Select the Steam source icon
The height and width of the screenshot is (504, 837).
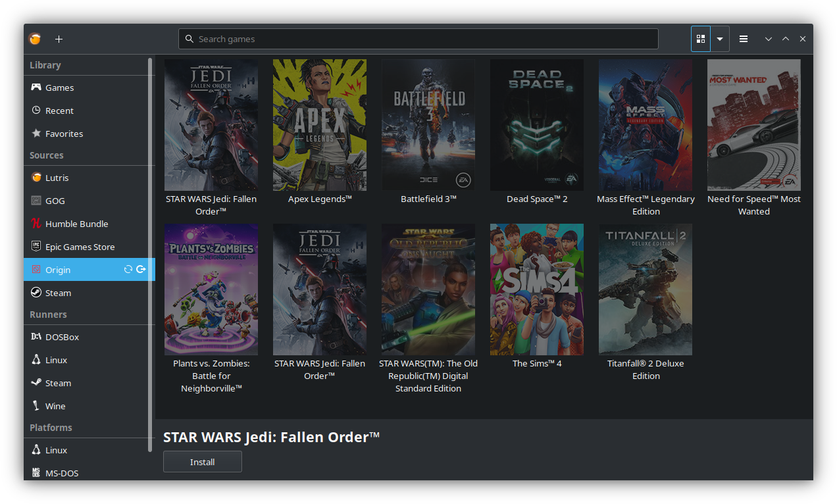click(36, 293)
